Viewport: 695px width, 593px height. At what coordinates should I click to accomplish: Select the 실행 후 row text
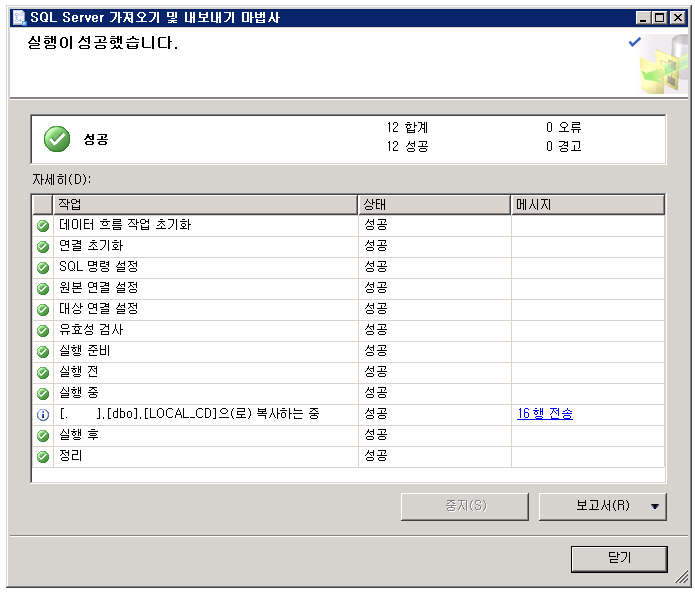point(78,434)
